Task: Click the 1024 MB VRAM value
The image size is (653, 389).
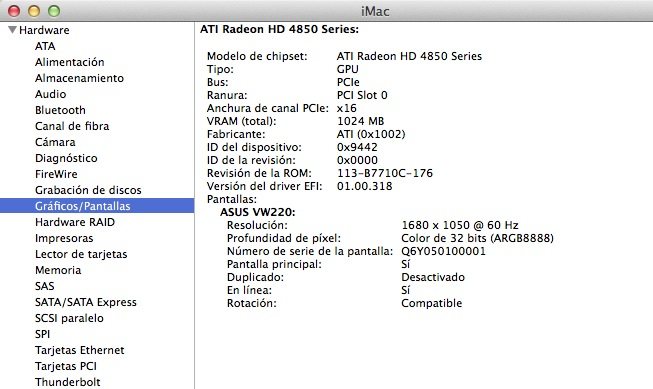Action: 360,121
